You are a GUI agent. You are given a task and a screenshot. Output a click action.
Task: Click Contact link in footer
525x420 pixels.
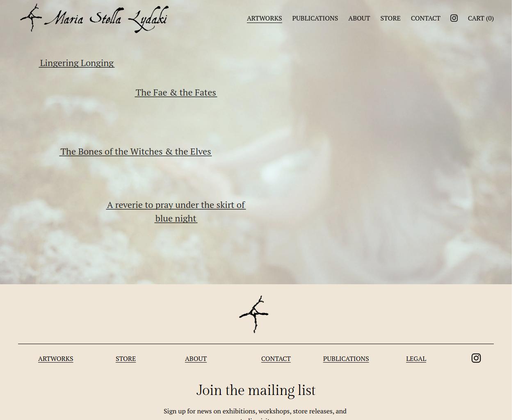[x=276, y=358]
